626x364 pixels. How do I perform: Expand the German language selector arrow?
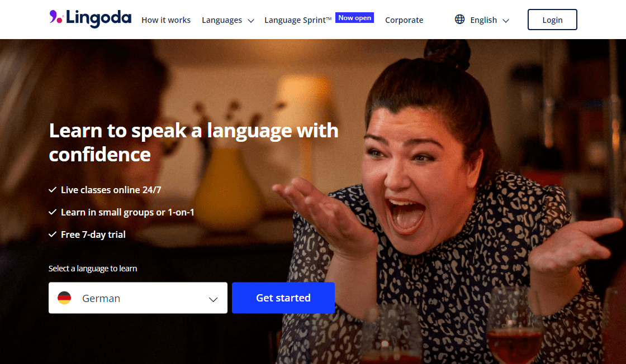(213, 299)
